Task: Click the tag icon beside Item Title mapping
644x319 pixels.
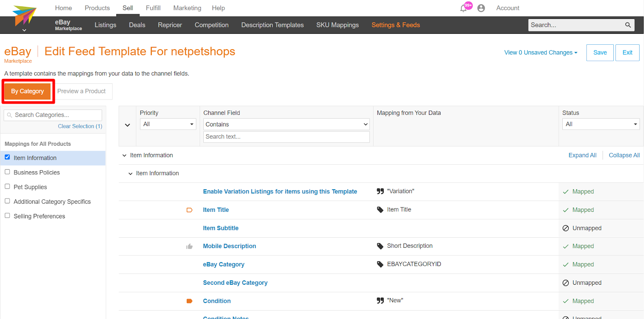Action: [x=380, y=210]
